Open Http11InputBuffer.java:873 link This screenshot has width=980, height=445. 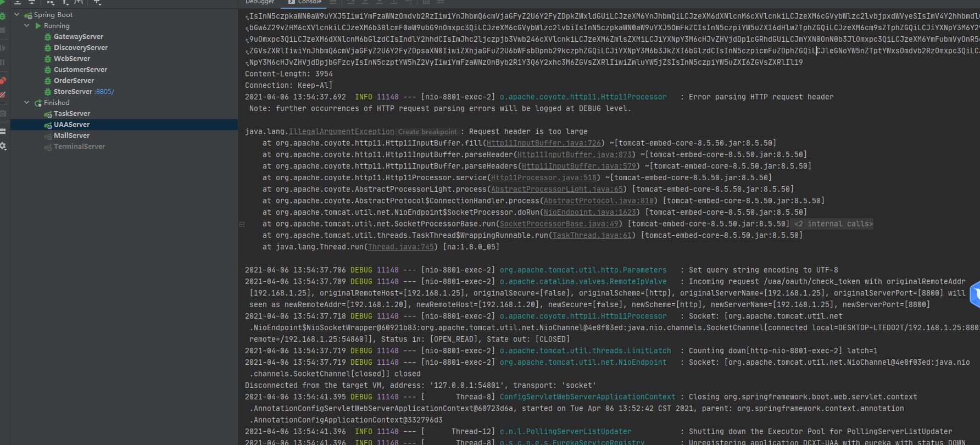(x=575, y=155)
